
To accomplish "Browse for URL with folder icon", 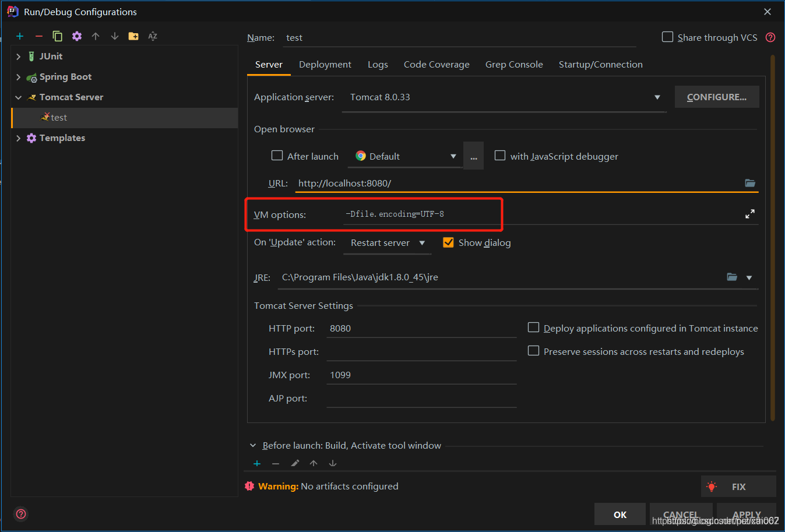I will (750, 183).
